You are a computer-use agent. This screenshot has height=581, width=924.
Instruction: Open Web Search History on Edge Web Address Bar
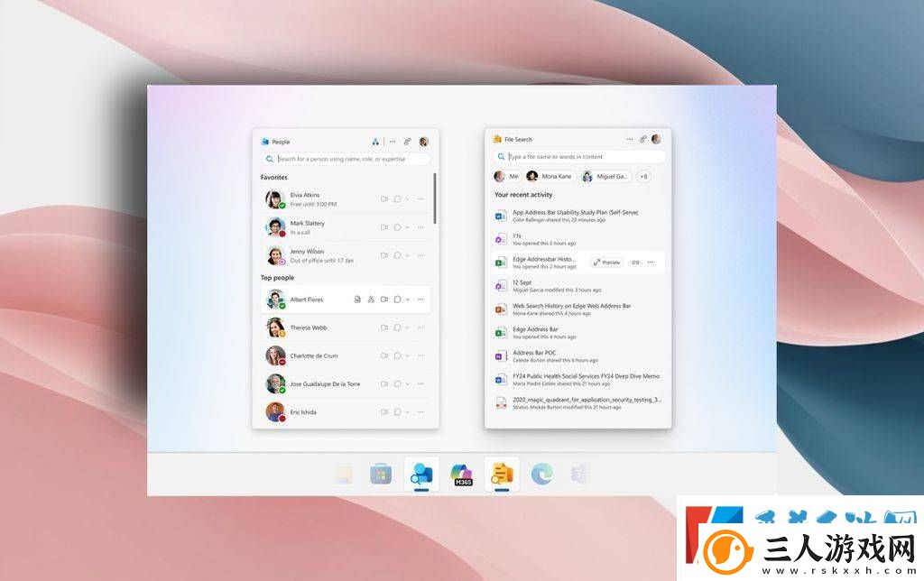pos(578,309)
